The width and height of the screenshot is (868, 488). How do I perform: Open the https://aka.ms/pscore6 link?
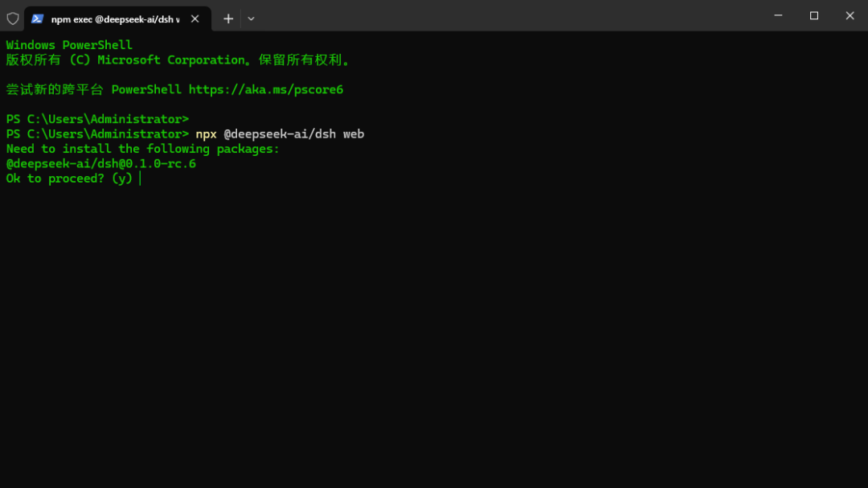(266, 90)
